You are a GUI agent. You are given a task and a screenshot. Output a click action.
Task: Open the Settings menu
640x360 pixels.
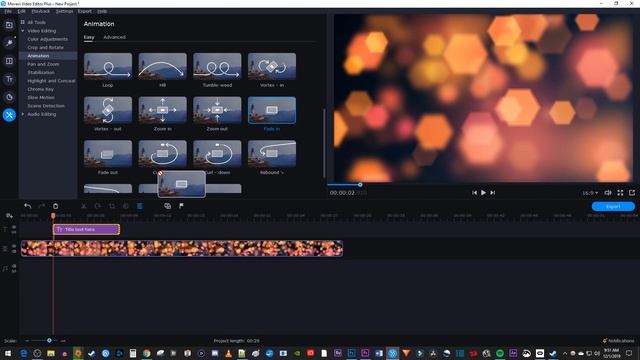point(64,11)
